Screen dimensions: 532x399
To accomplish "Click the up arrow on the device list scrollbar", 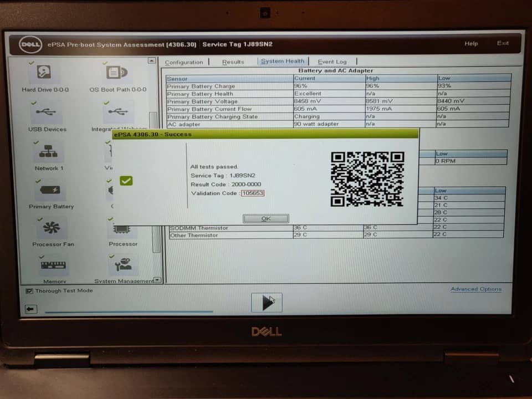I will [x=152, y=61].
